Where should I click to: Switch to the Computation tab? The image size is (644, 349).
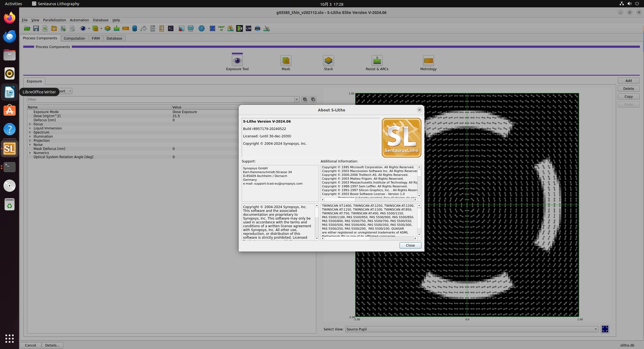[74, 38]
